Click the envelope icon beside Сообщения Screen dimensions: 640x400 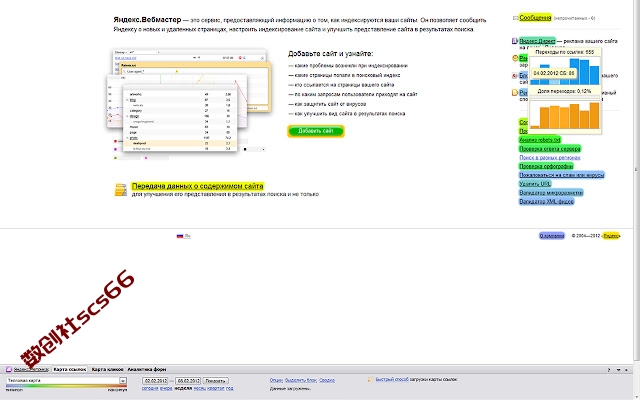pos(515,18)
